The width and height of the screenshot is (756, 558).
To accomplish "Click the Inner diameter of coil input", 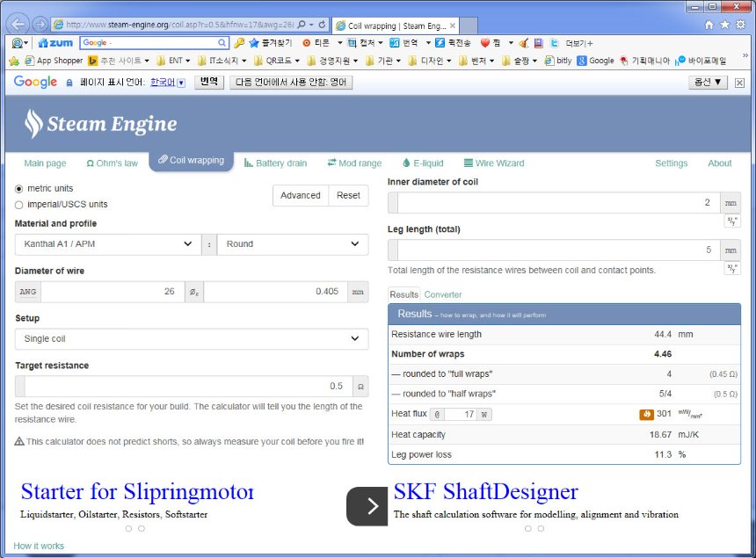I will [559, 203].
